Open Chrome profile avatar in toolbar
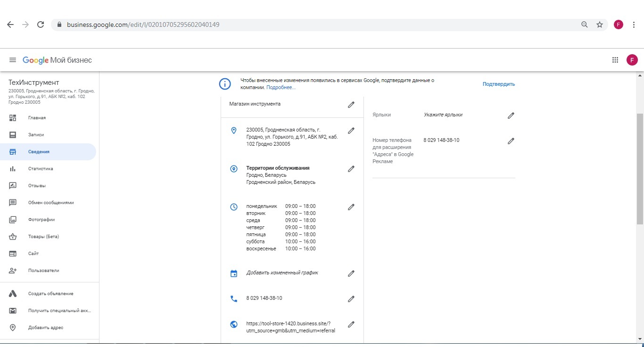Viewport: 644px width, 347px height. (619, 25)
